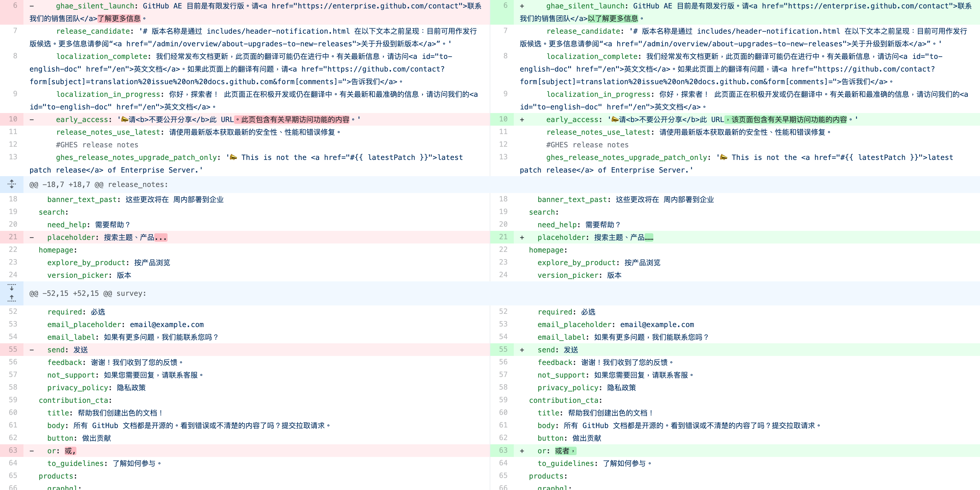980x490 pixels.
Task: Expand down hidden lines before survey hunk
Action: (x=12, y=287)
